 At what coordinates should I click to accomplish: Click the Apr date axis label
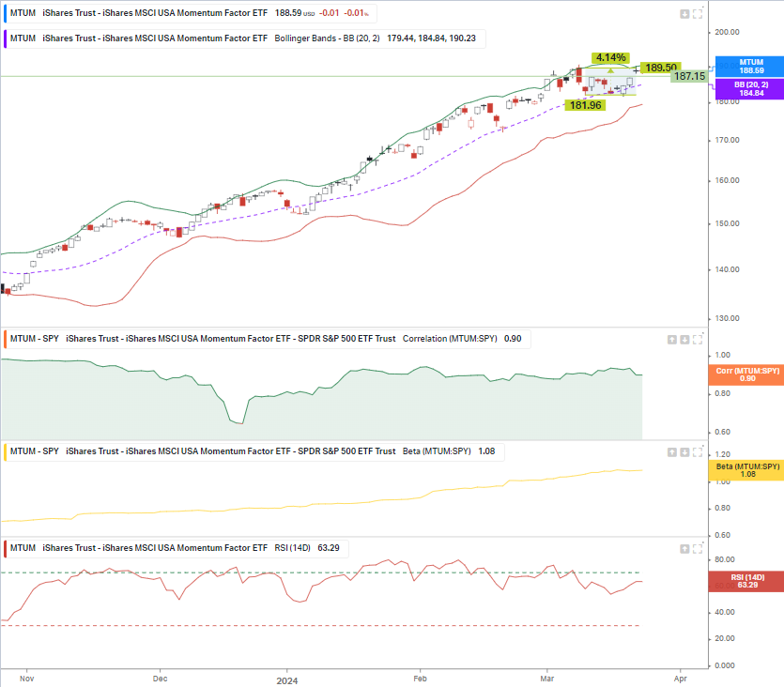click(x=681, y=679)
